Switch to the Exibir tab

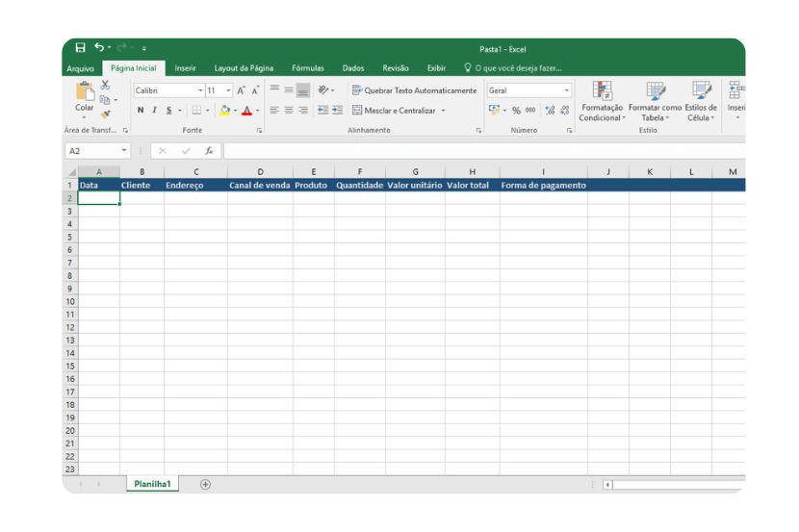pos(436,68)
